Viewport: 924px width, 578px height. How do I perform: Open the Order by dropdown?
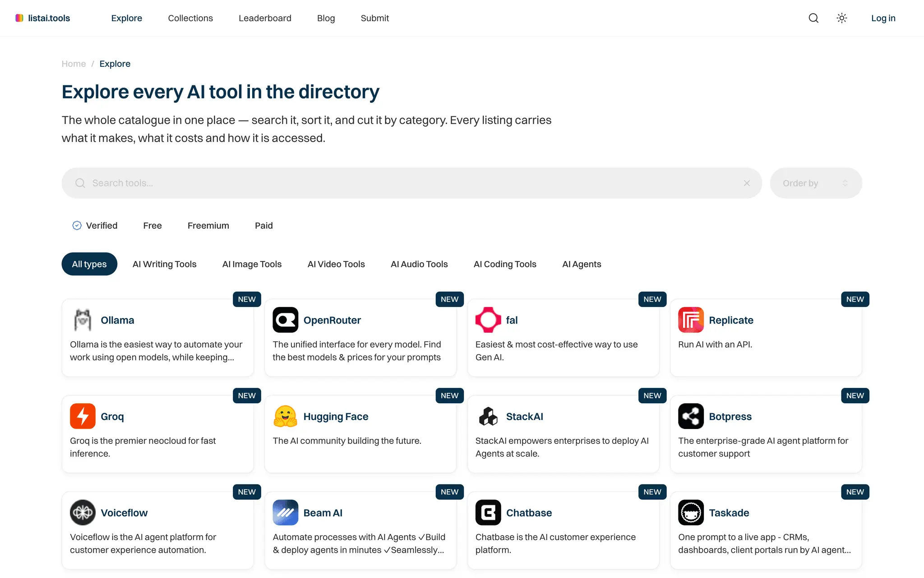pyautogui.click(x=816, y=183)
